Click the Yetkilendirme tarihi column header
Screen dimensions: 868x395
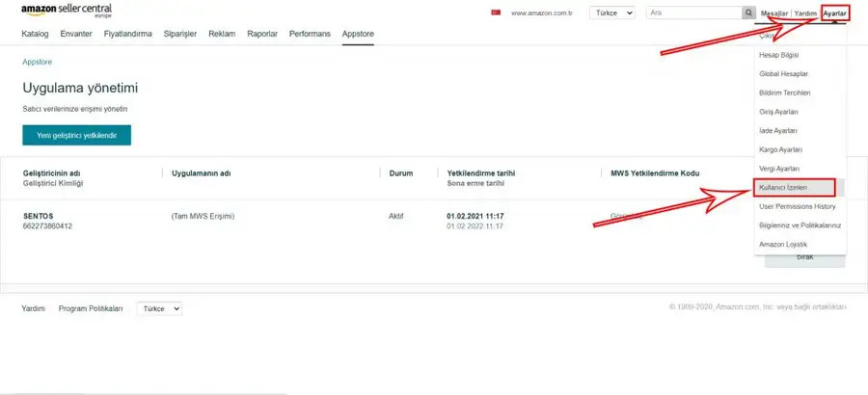click(481, 173)
